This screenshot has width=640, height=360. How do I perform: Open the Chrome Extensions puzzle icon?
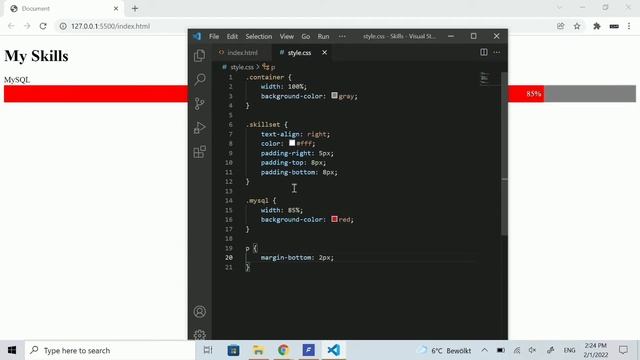tap(597, 26)
